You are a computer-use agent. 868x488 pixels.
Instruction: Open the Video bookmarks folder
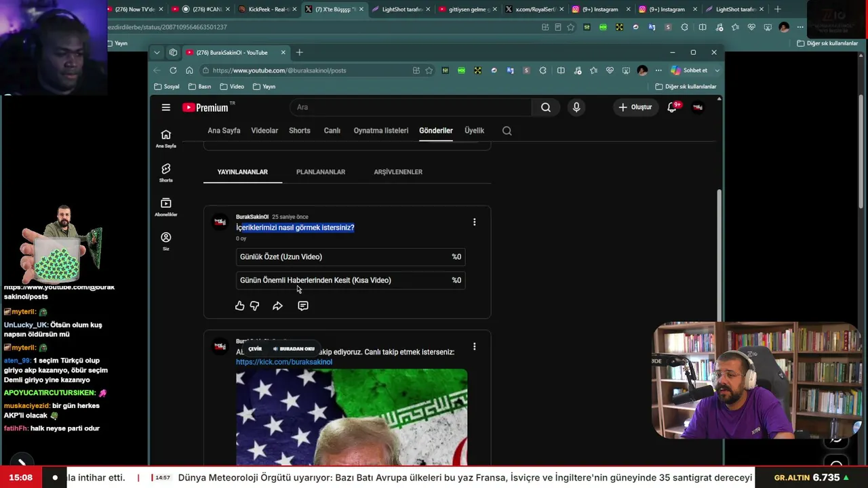coord(232,87)
